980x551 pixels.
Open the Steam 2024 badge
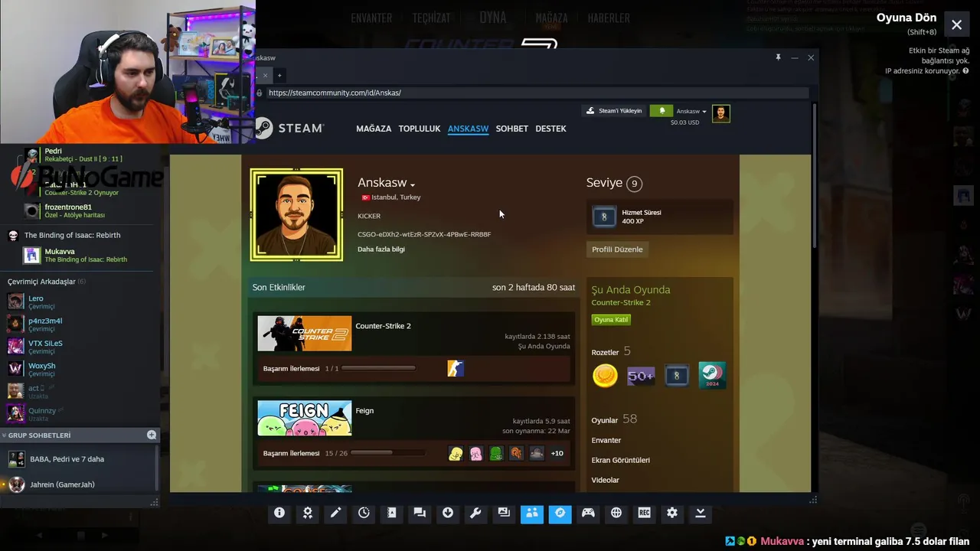[x=712, y=376]
